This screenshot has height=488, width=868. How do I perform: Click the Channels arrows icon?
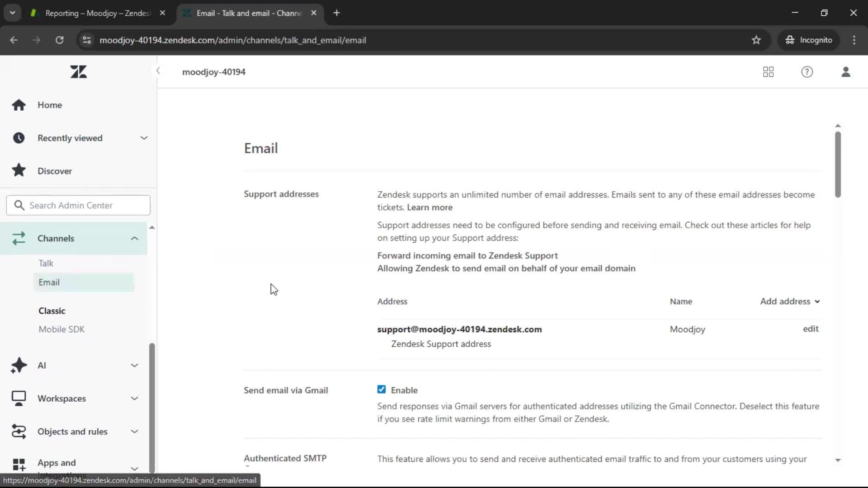[19, 238]
